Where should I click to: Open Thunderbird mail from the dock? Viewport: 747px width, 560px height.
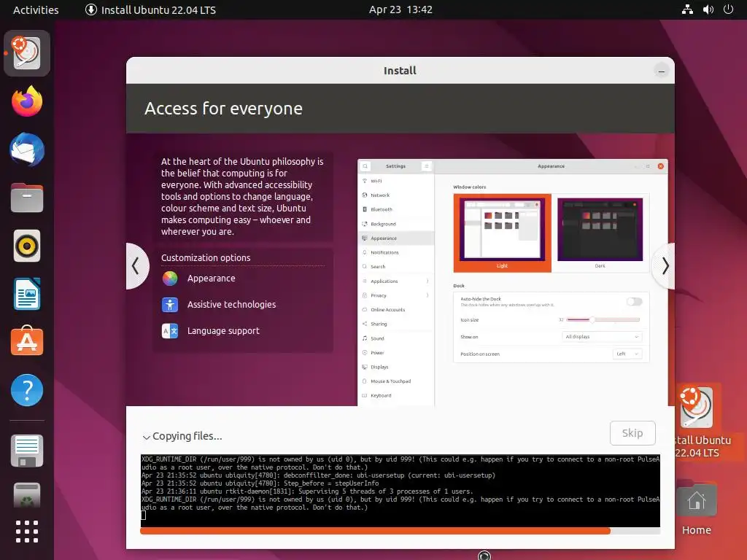point(27,150)
